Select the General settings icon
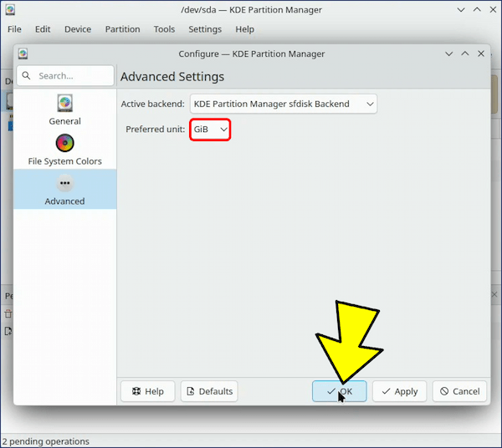Viewport: 502px width, 448px height. [64, 104]
